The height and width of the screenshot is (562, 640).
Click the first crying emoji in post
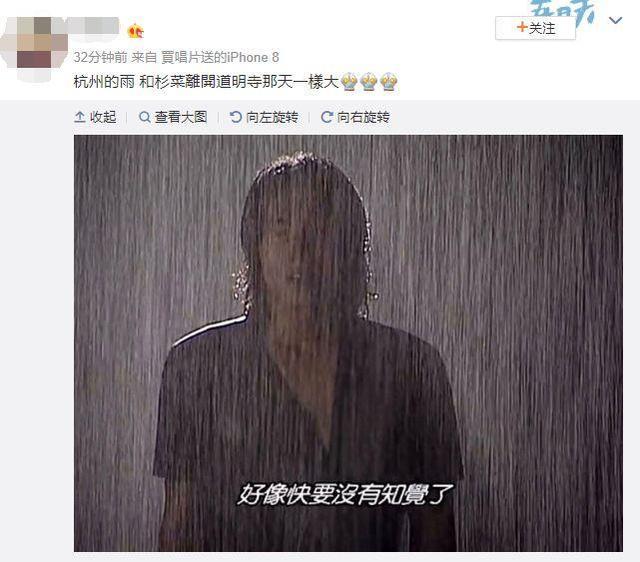(x=349, y=82)
